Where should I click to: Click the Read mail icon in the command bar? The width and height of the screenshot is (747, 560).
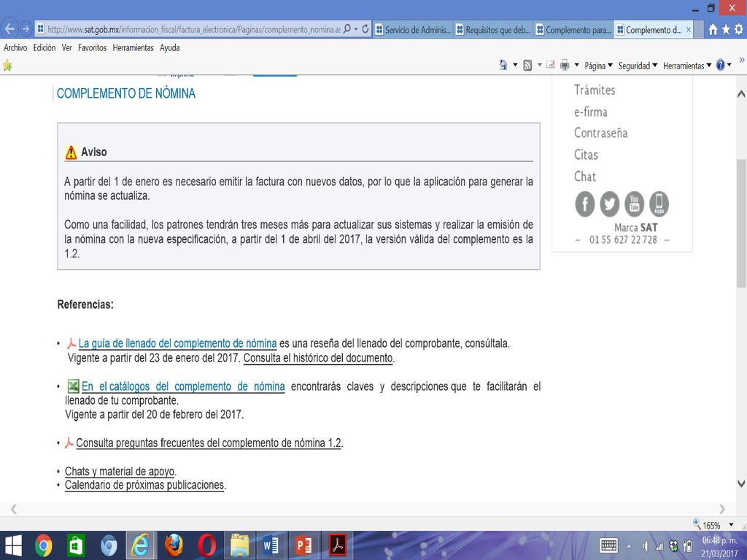coord(551,65)
